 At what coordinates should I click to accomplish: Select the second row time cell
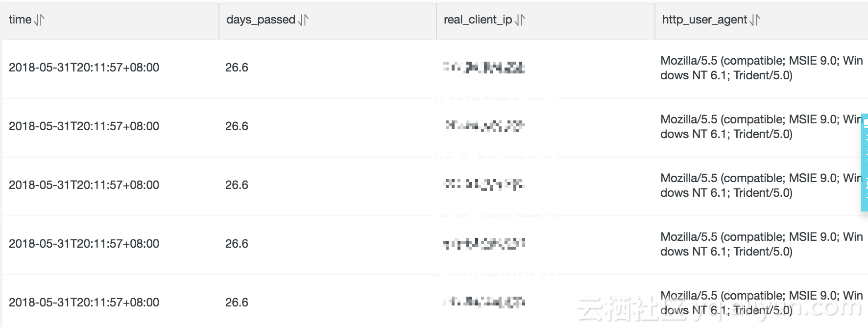(x=84, y=126)
